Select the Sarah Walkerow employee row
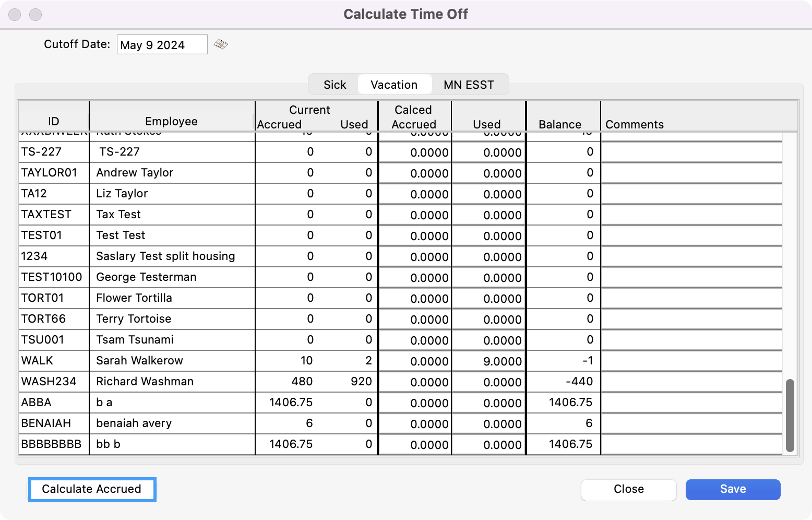 [139, 361]
